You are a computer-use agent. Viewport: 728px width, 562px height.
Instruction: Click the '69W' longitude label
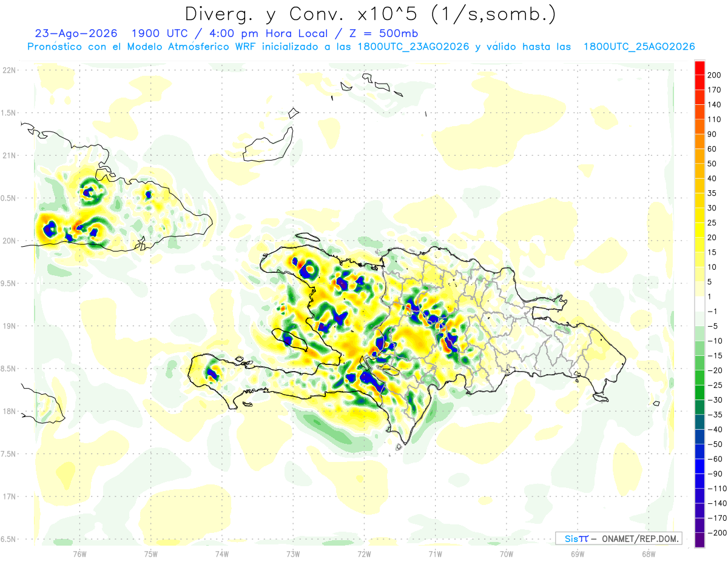coord(577,553)
